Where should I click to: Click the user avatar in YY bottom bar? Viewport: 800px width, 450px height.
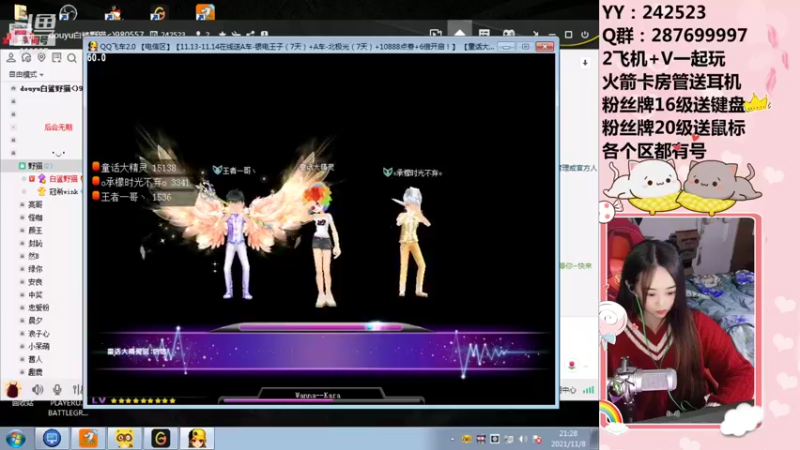point(12,390)
